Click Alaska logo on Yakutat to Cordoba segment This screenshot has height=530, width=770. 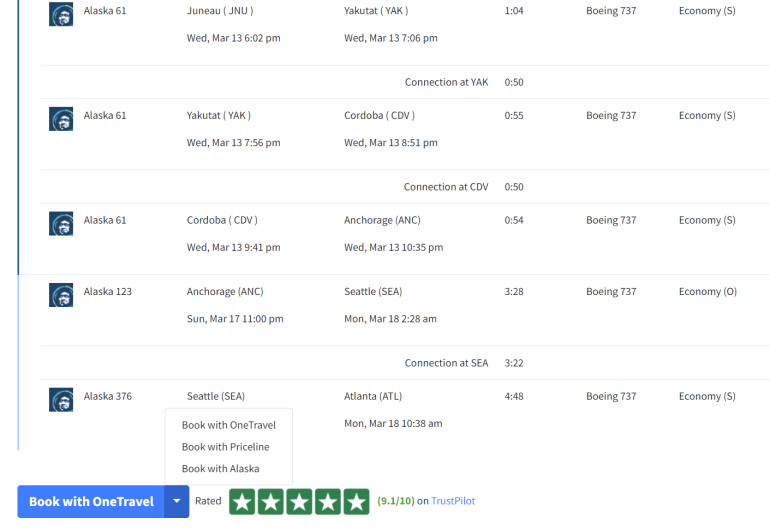click(x=61, y=118)
